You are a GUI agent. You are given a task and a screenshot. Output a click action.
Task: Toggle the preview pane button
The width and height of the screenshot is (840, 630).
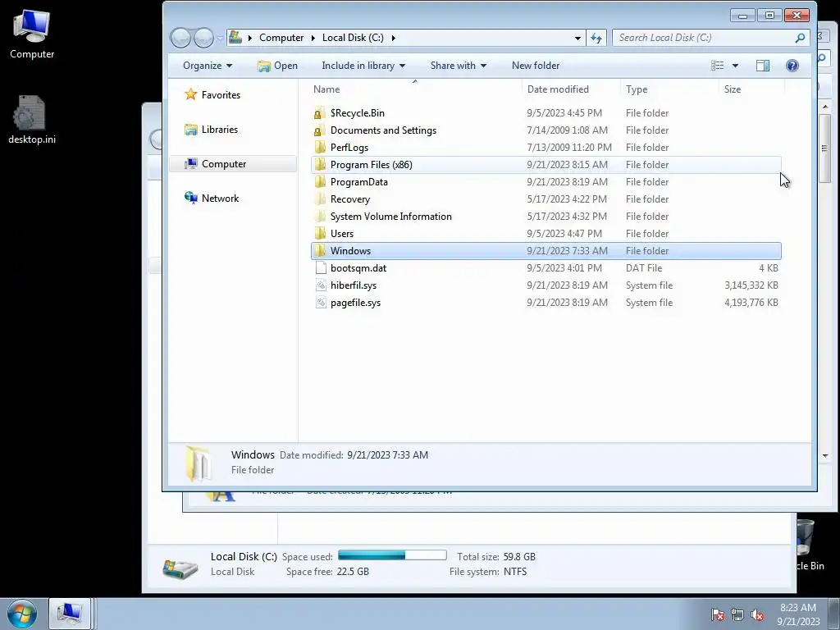[x=763, y=66]
